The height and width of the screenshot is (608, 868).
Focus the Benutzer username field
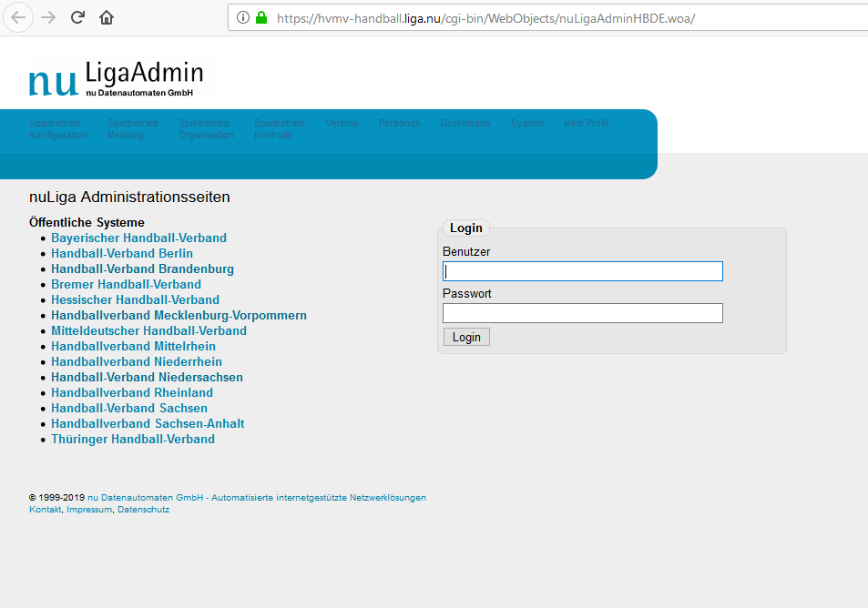582,271
